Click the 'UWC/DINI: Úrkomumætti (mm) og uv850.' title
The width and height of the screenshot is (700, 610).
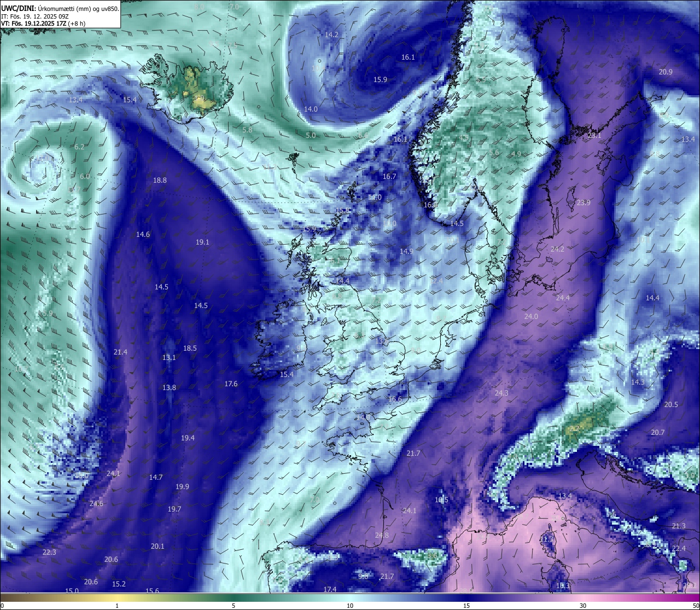pyautogui.click(x=60, y=8)
